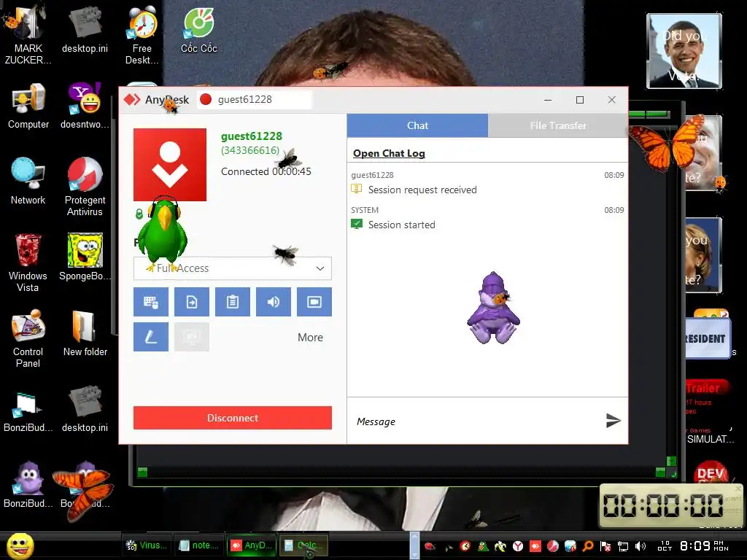
Task: Open the New folder desktop icon
Action: tap(85, 333)
